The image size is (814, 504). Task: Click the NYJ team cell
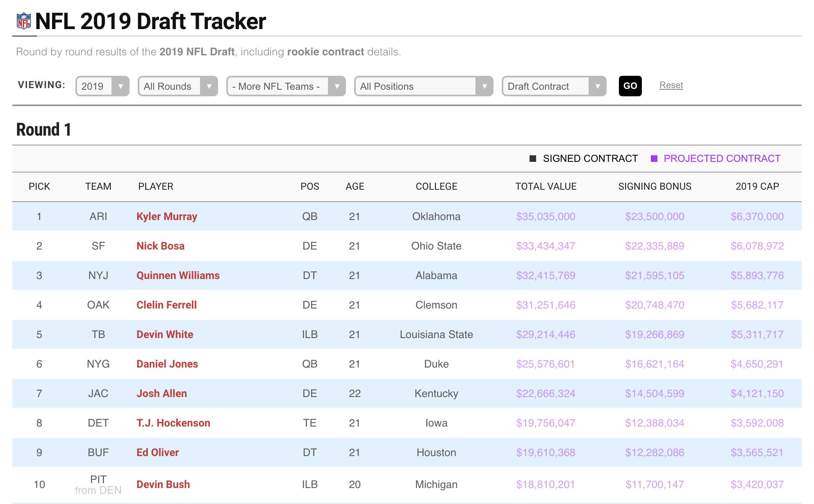tap(98, 275)
